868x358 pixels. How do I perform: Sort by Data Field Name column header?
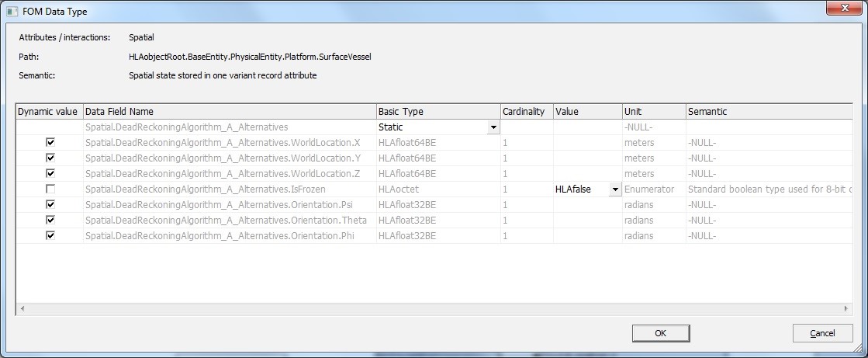click(x=229, y=112)
